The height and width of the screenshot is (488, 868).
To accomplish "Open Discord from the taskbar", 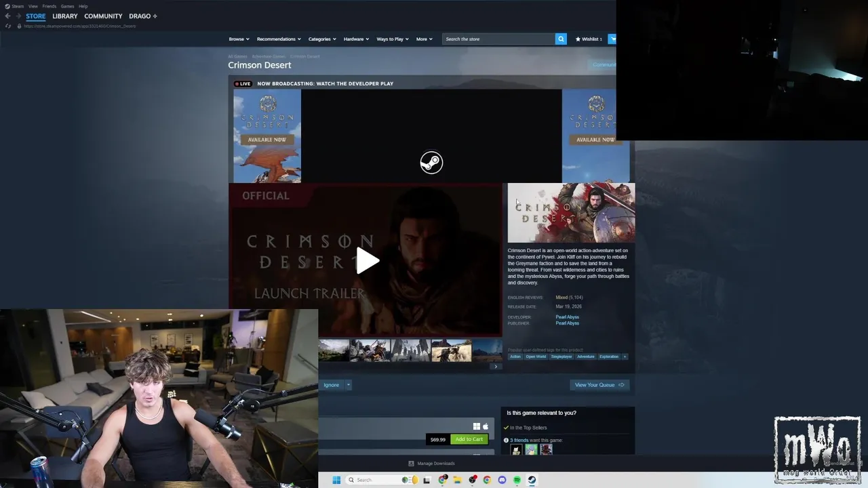I will point(502,480).
